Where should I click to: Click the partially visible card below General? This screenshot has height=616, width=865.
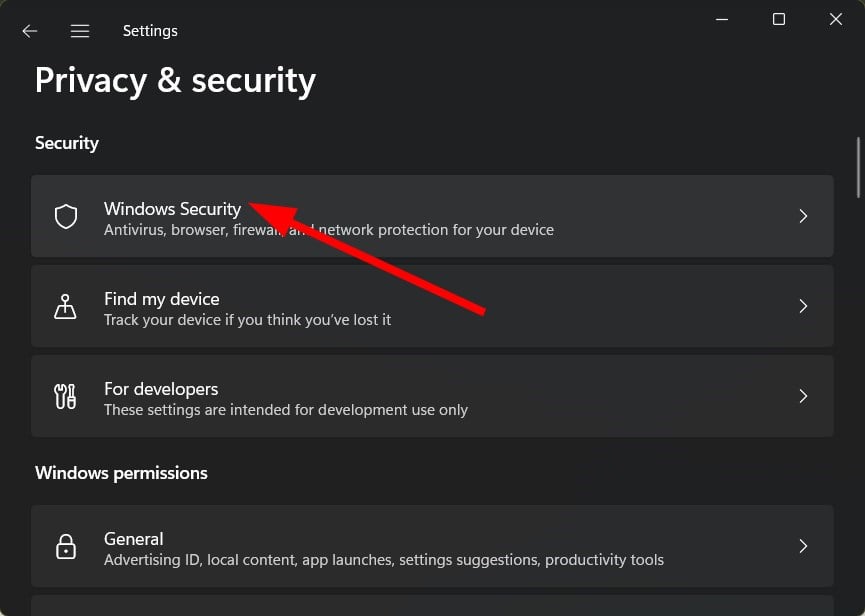pyautogui.click(x=432, y=606)
